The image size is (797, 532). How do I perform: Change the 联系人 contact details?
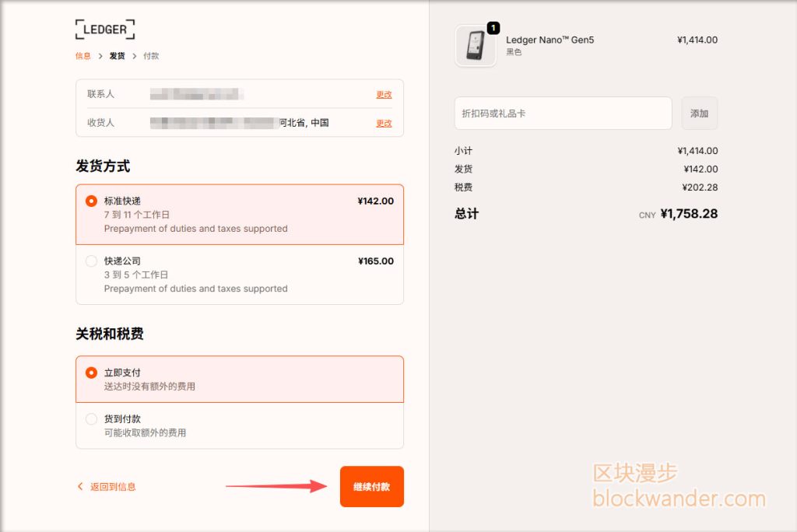[384, 95]
